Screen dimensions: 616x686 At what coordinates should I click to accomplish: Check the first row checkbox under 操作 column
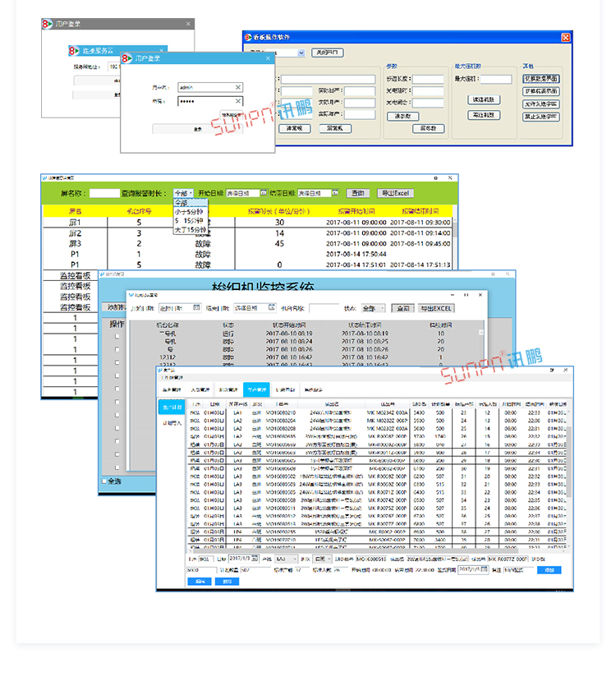pyautogui.click(x=117, y=336)
